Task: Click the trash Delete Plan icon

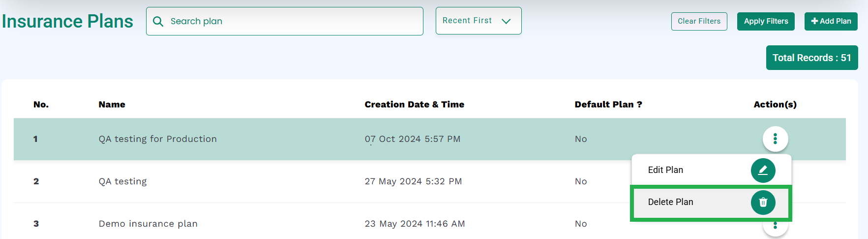Action: 763,203
